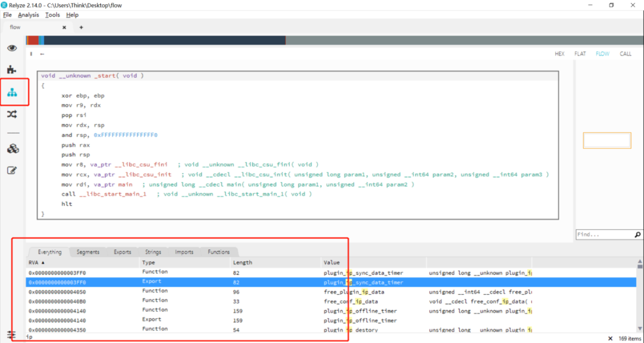Click the puzzle-piece plugins icon in sidebar

(x=12, y=70)
